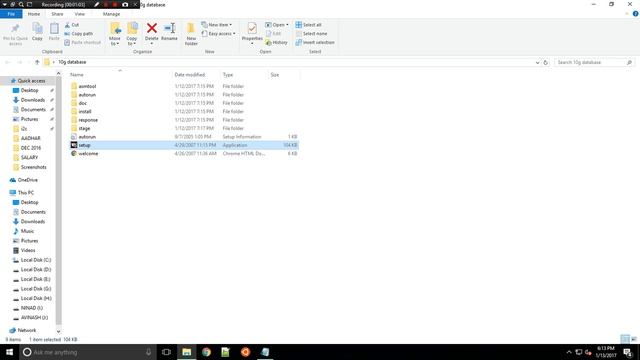This screenshot has width=640, height=360.
Task: Open Local Disk (C:) in sidebar
Action: pyautogui.click(x=32, y=260)
